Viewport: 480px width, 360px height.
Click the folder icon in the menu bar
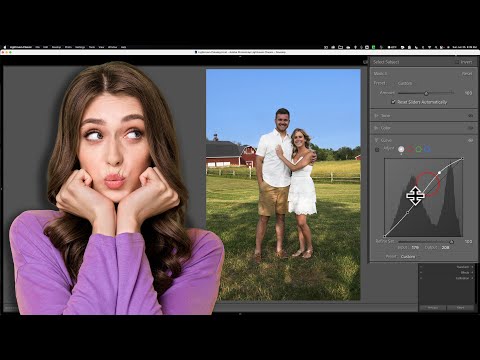pos(340,47)
